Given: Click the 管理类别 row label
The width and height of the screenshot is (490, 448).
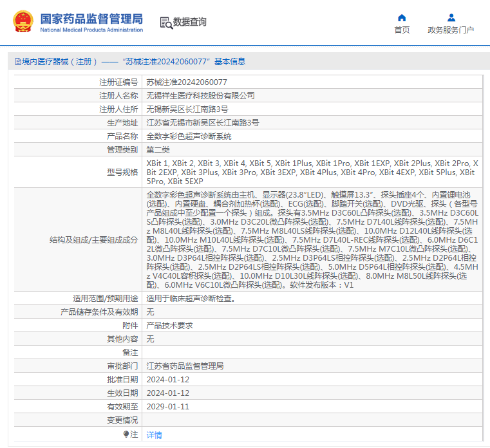Looking at the screenshot, I should [122, 149].
